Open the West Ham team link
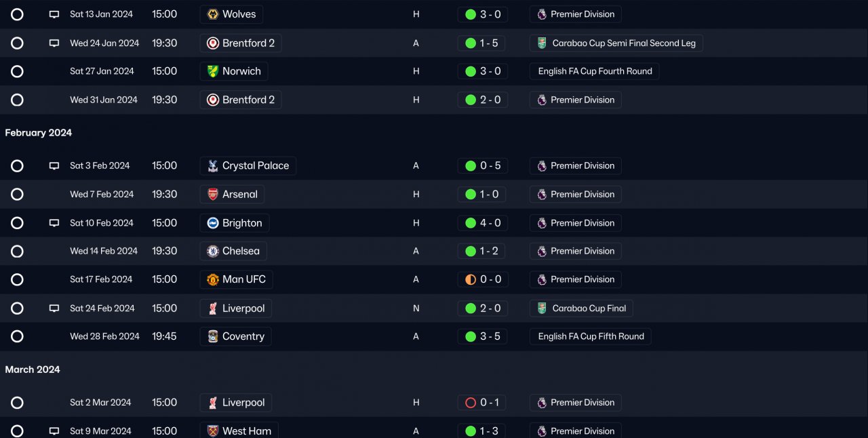This screenshot has height=438, width=868. (x=246, y=431)
